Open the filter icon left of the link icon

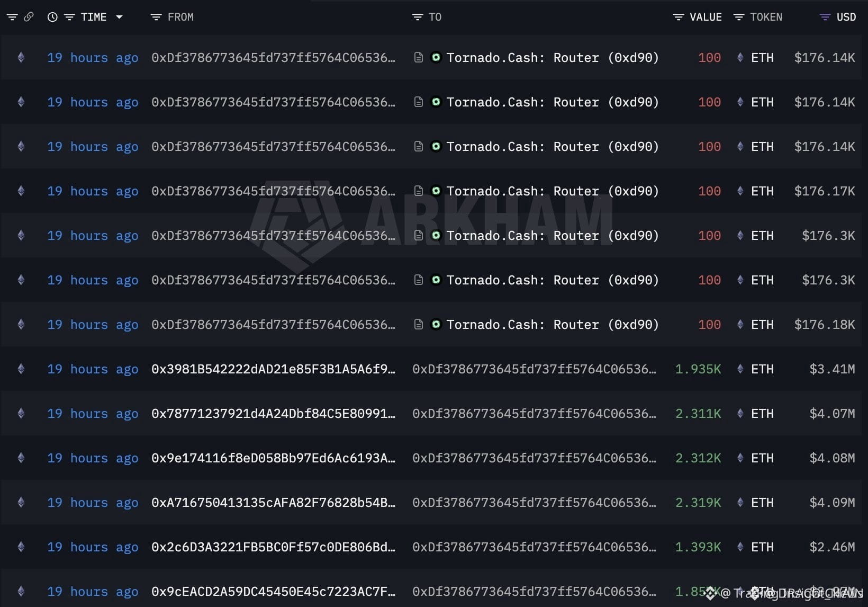coord(12,17)
